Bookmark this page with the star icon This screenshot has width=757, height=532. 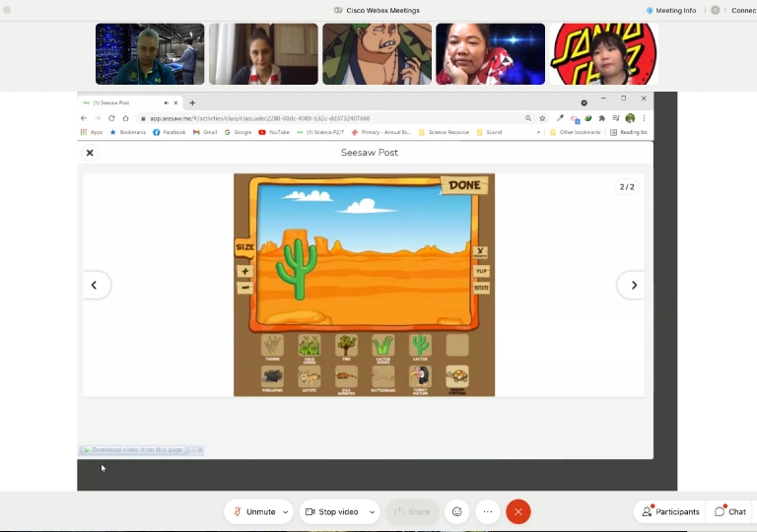[543, 118]
